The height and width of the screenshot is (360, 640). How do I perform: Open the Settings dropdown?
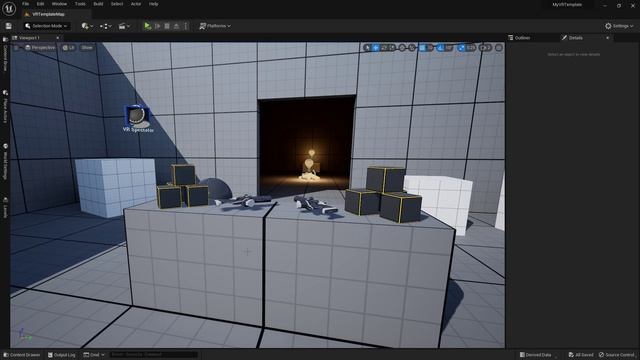point(619,26)
